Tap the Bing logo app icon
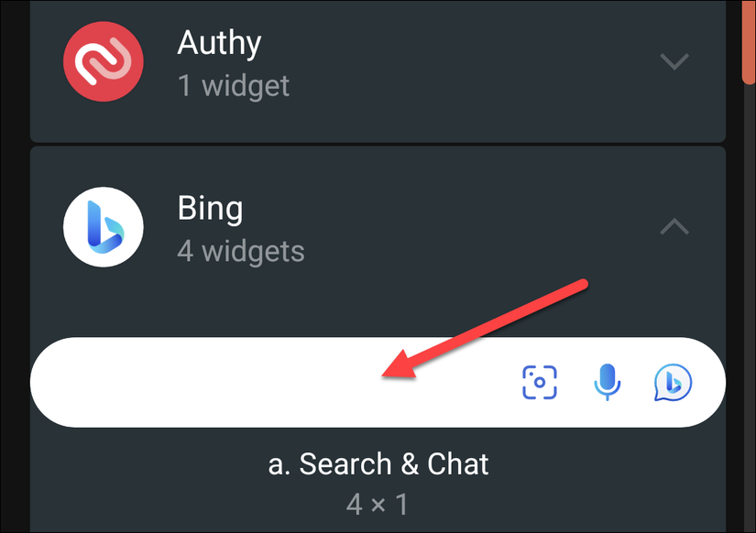 pyautogui.click(x=104, y=227)
